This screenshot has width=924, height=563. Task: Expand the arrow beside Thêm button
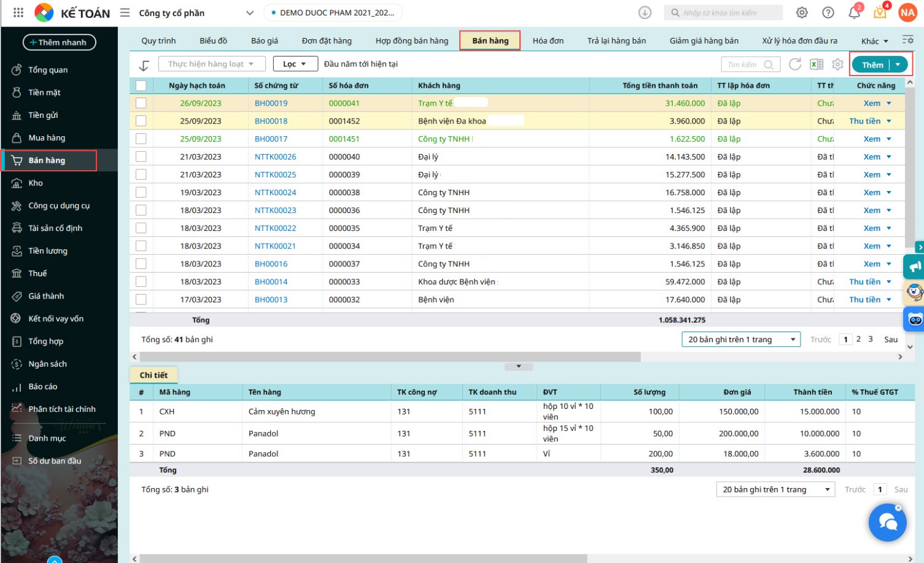898,64
